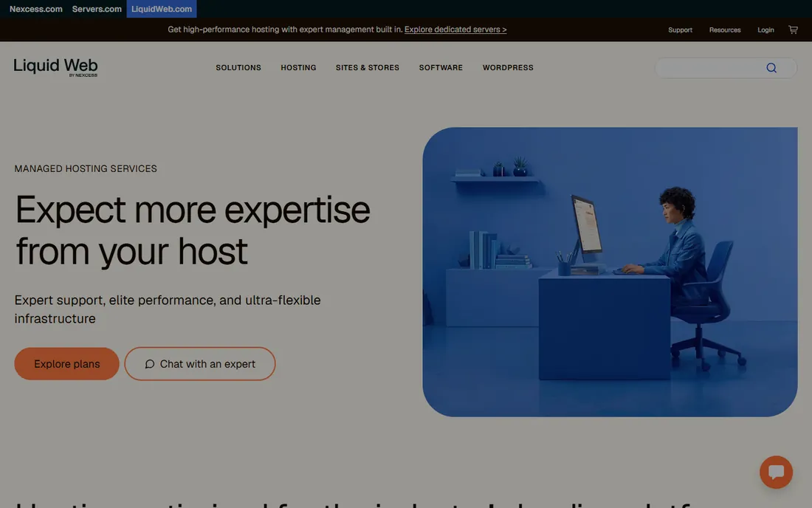Open the Resources link
This screenshot has width=812, height=508.
(x=724, y=30)
